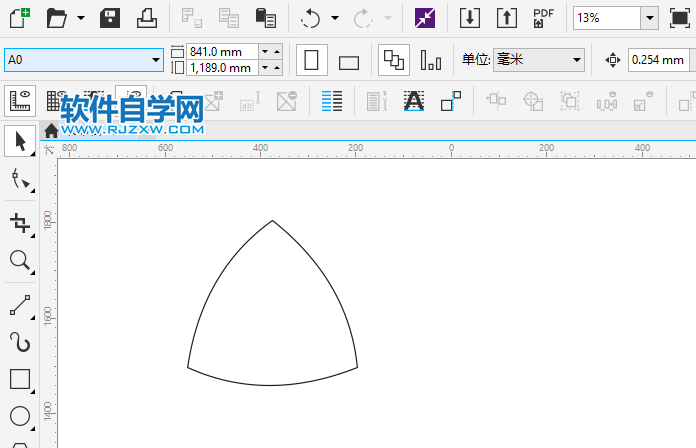Viewport: 696px width, 448px height.
Task: Click the Import down-arrow icon
Action: (470, 18)
